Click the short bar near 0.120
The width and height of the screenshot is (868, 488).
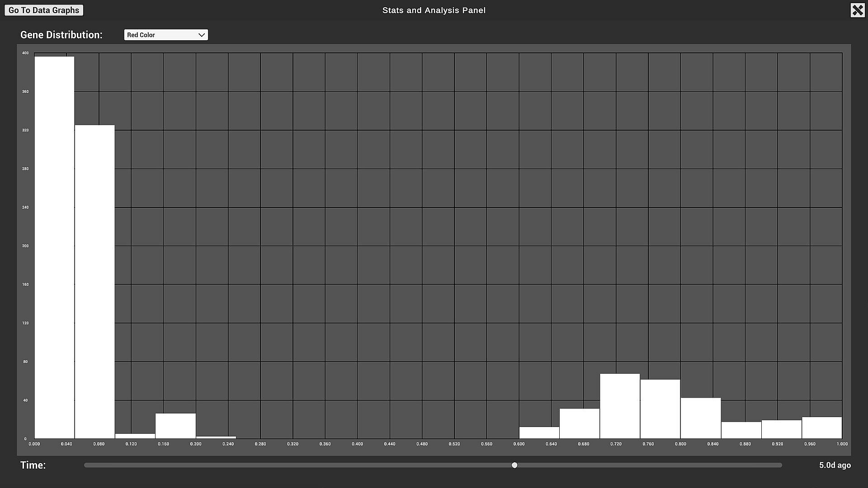coord(135,436)
